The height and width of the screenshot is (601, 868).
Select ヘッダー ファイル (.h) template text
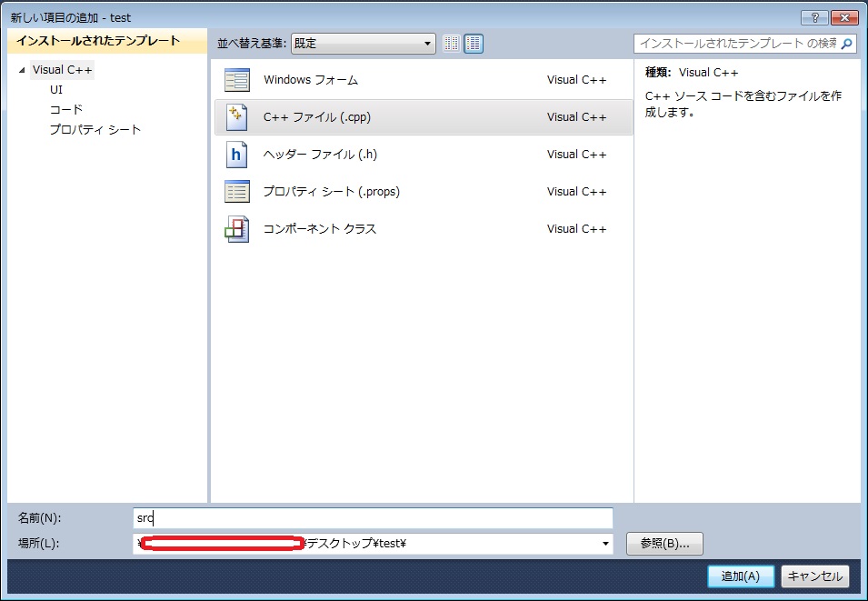pyautogui.click(x=320, y=155)
